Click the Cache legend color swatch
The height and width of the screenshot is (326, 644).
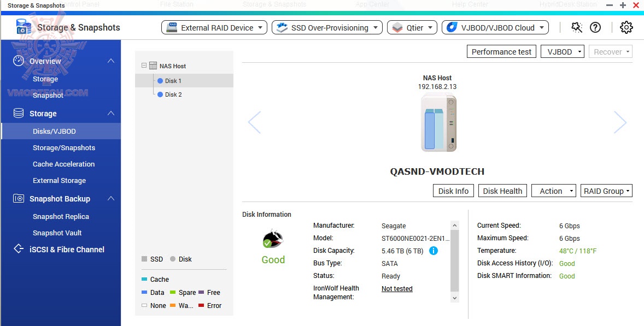[144, 279]
